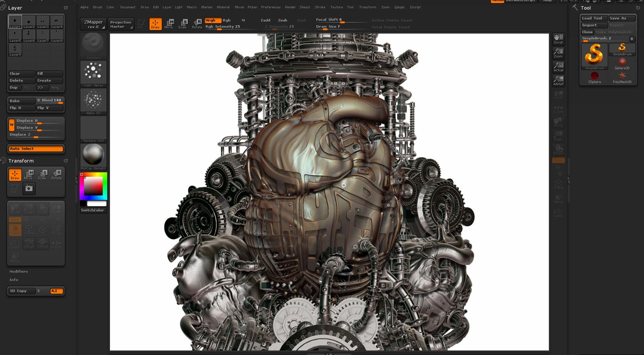
Task: Select Layer4 thumbnail in Layer panel
Action: click(x=57, y=22)
